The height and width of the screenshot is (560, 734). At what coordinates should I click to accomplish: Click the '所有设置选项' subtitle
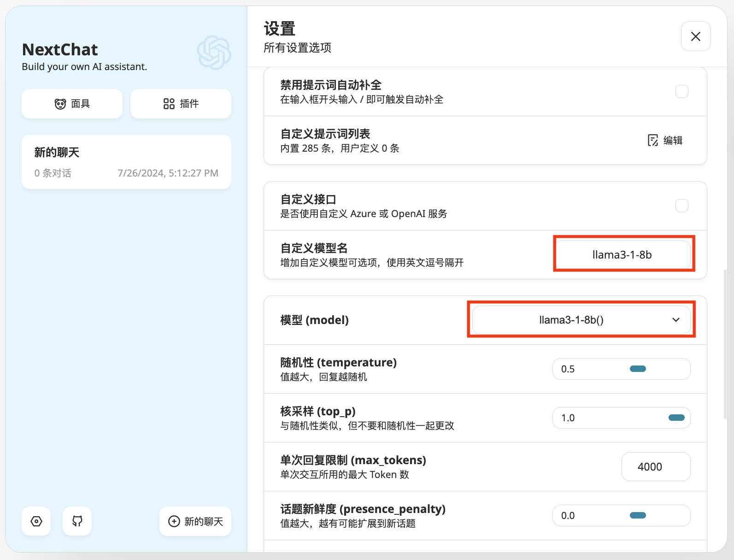pos(297,48)
